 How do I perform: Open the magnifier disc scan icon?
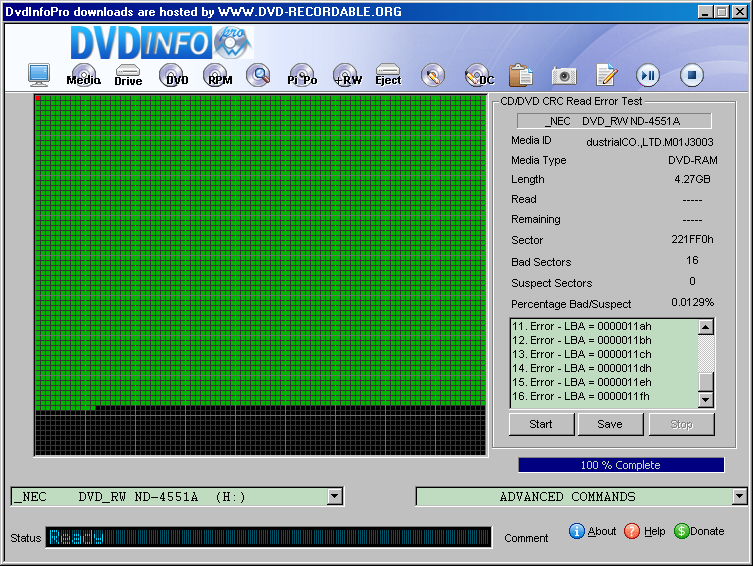258,75
